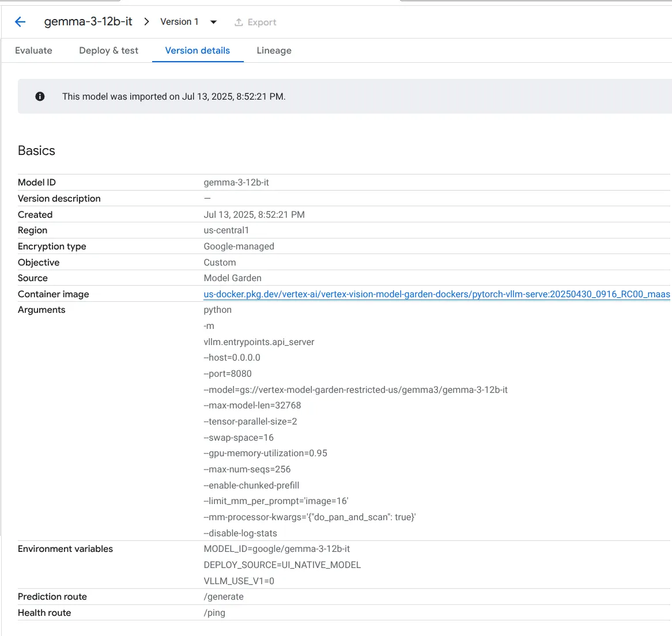Click the vllm.entrypoints.api_server argument
This screenshot has height=636, width=672.
coord(259,342)
